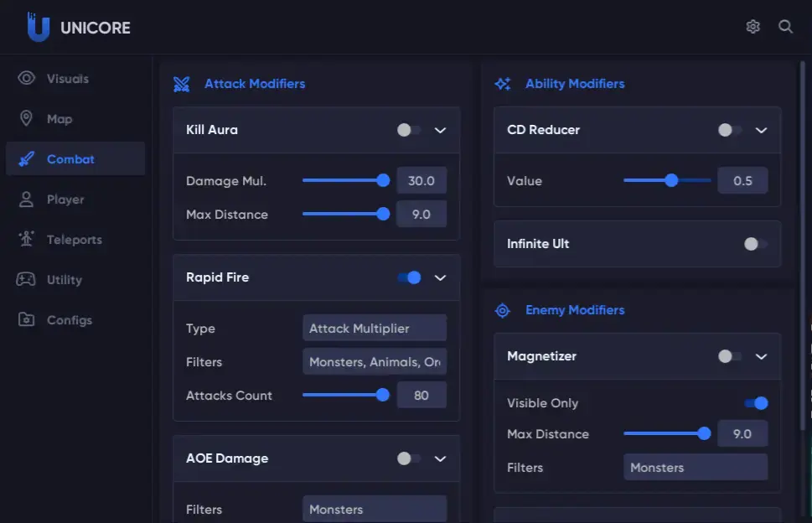Screen dimensions: 812x523
Task: Switch to the Map tab
Action: (75, 118)
